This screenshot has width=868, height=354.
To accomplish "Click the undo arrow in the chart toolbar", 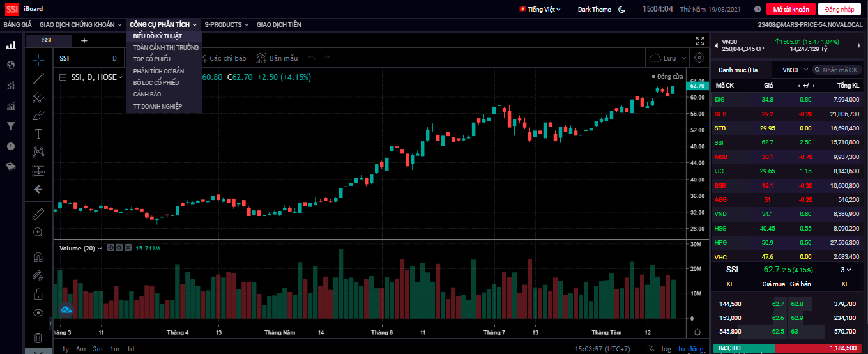I will click(312, 58).
